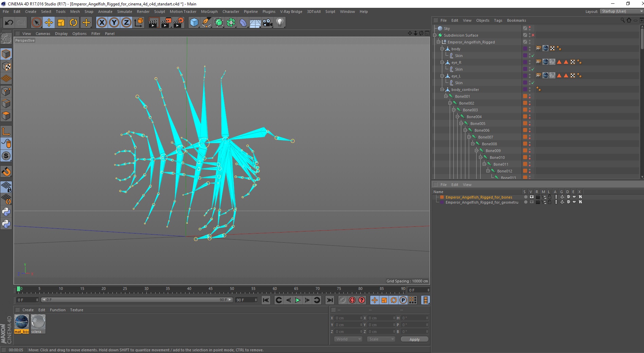
Task: Select the Scale tool in the top toolbar
Action: (x=61, y=23)
